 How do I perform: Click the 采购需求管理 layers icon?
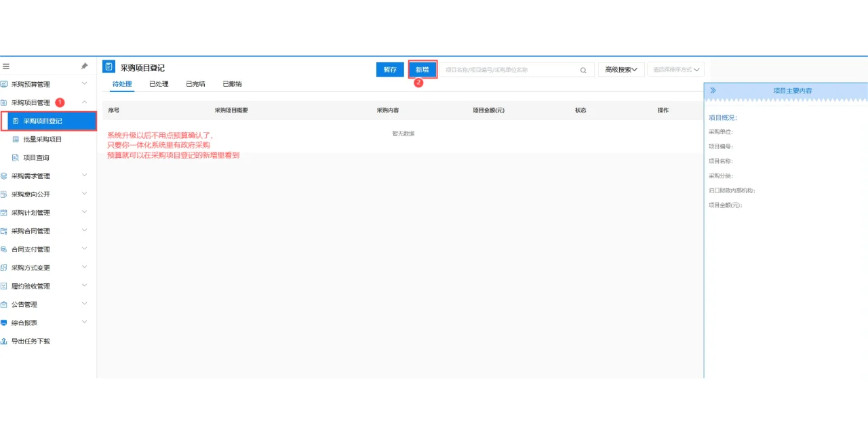[4, 176]
